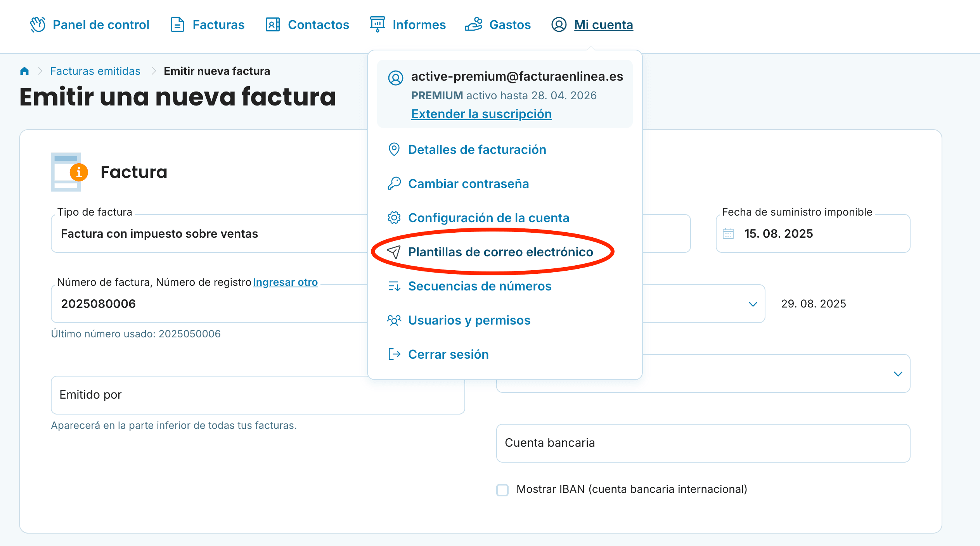Click Emitir nueva factura breadcrumb text
Screen dimensions: 980x546
pyautogui.click(x=217, y=71)
